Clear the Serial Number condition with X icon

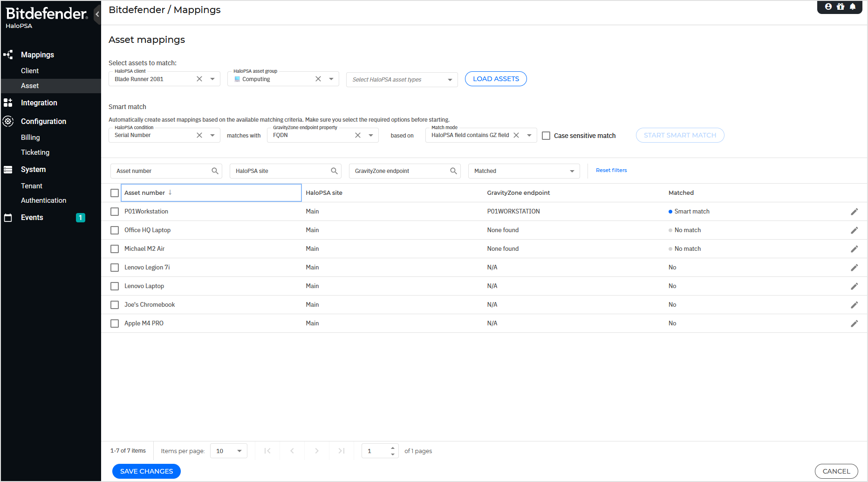coord(199,135)
